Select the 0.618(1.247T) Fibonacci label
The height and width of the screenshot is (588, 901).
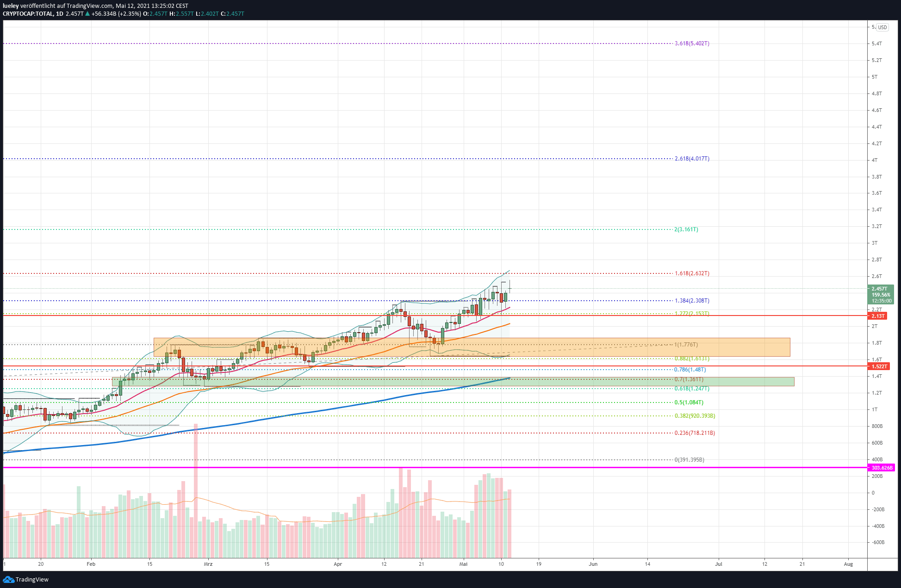tap(692, 389)
